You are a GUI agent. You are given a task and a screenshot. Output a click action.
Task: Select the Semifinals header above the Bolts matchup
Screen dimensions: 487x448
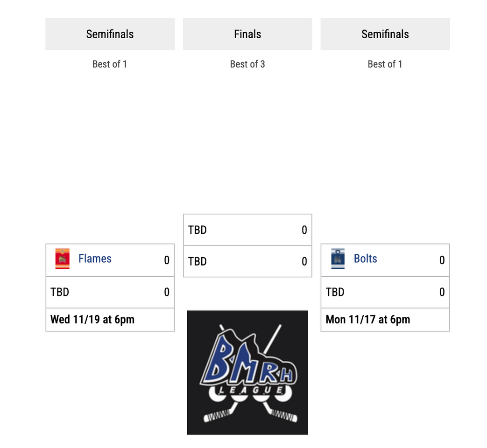pos(385,34)
